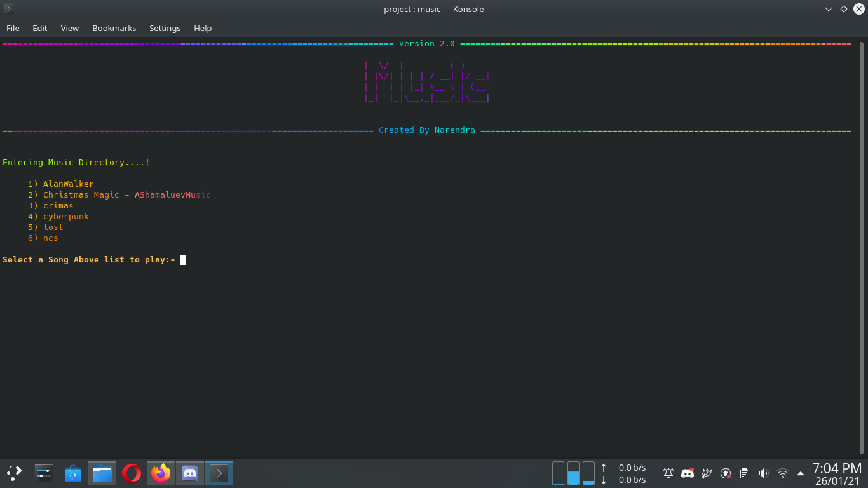Open the Dolphin file manager
The width and height of the screenshot is (868, 488).
coord(102,473)
